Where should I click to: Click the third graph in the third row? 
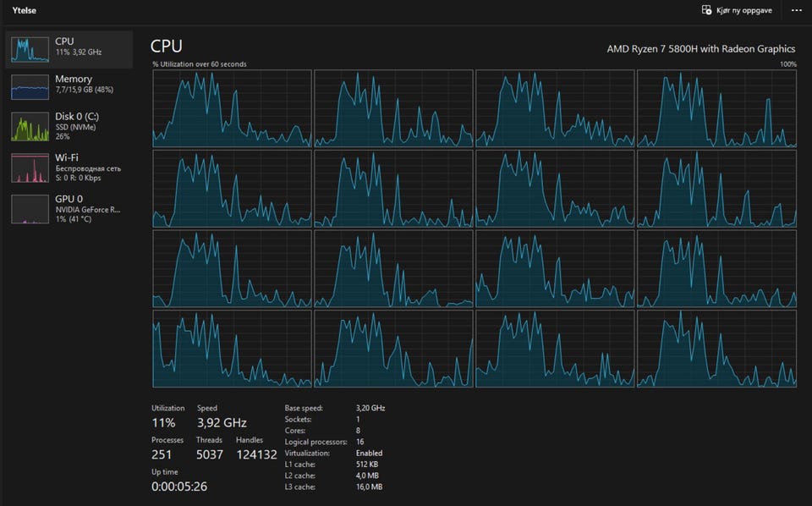(555, 269)
